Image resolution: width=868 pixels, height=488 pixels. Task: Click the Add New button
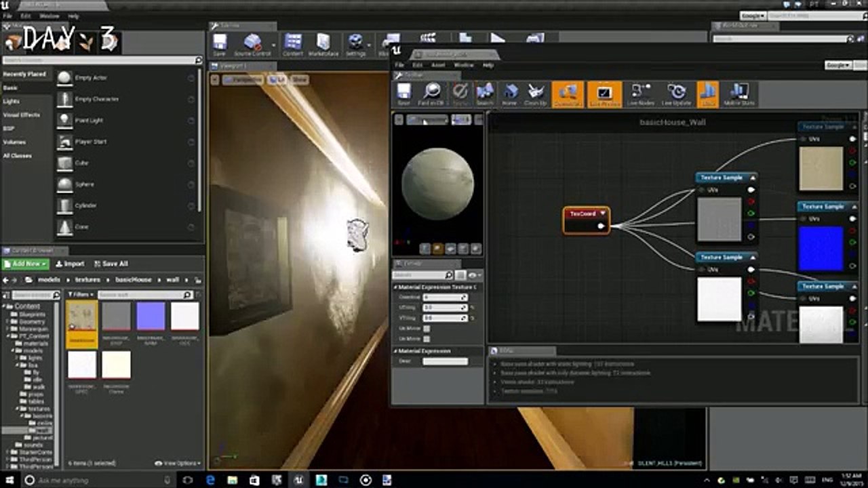click(x=26, y=264)
